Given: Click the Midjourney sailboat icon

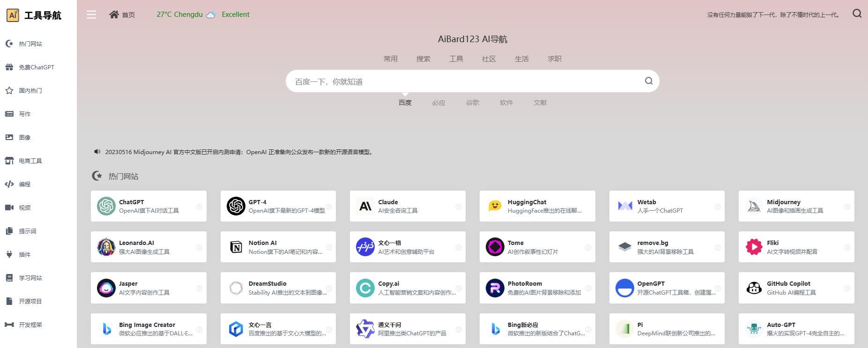Looking at the screenshot, I should 754,206.
